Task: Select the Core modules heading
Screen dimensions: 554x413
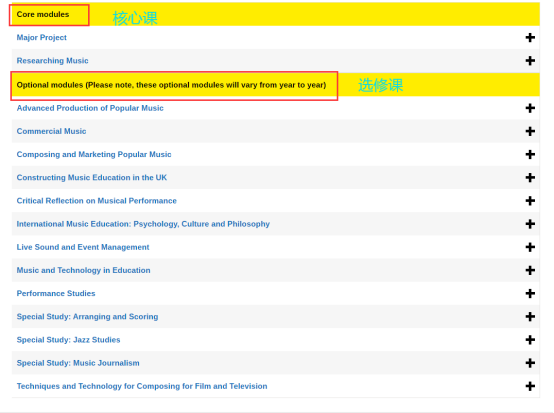Action: (x=43, y=14)
